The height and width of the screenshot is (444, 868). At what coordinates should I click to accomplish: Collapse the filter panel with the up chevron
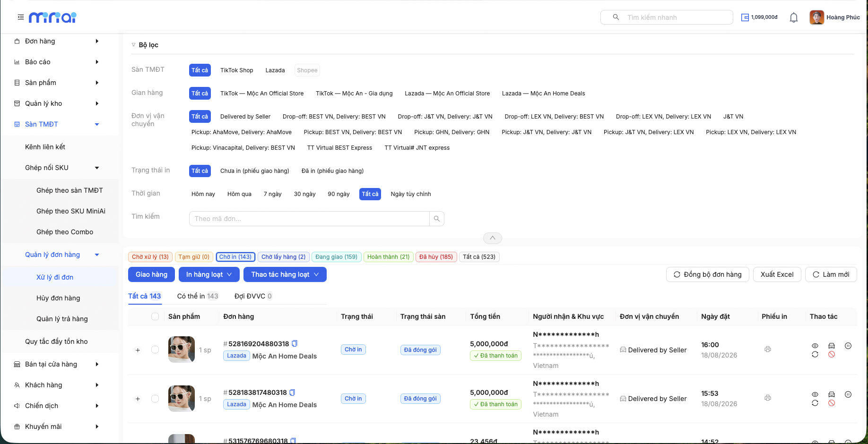pyautogui.click(x=493, y=238)
